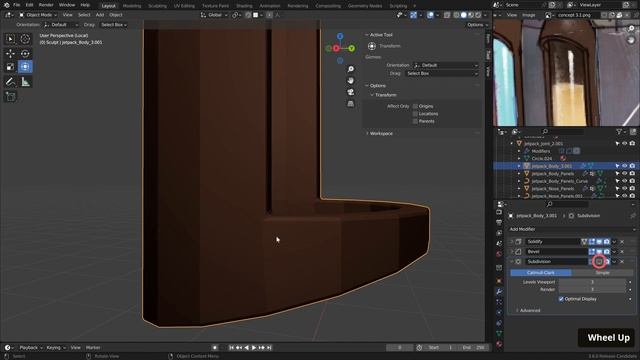Image resolution: width=640 pixels, height=360 pixels.
Task: Select the Cursor tool
Action: click(25, 39)
